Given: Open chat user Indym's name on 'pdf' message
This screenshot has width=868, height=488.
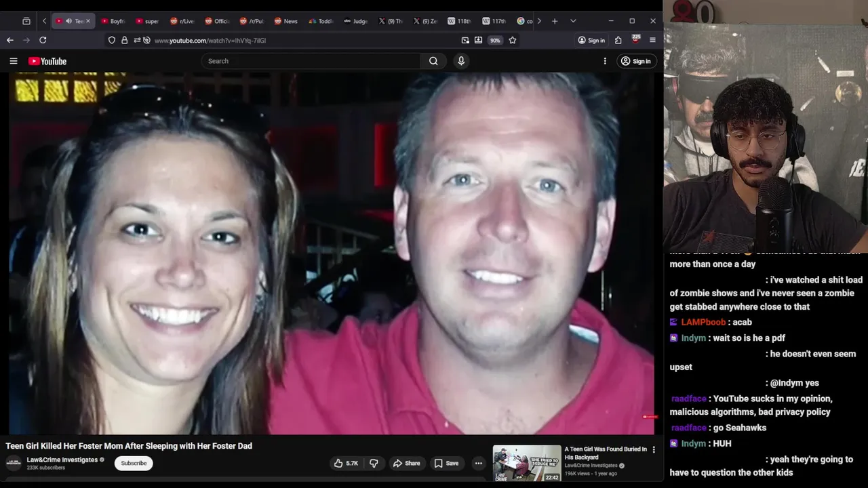Looking at the screenshot, I should (x=693, y=338).
